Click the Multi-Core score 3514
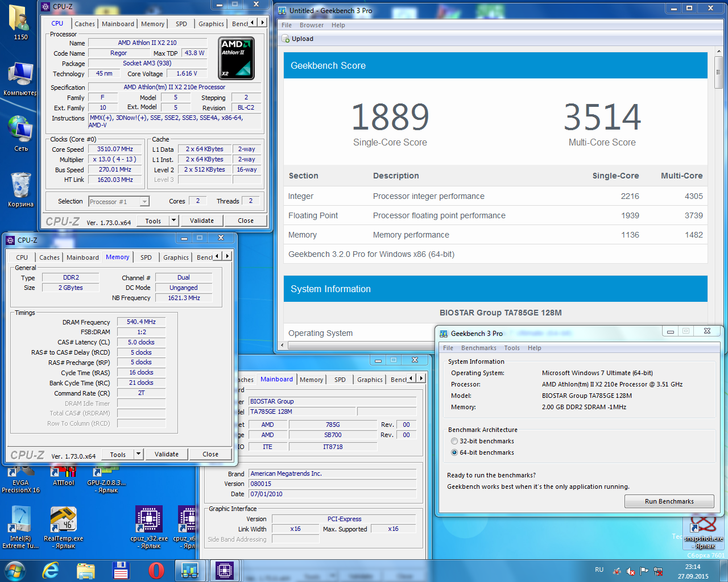This screenshot has height=582, width=728. (602, 117)
